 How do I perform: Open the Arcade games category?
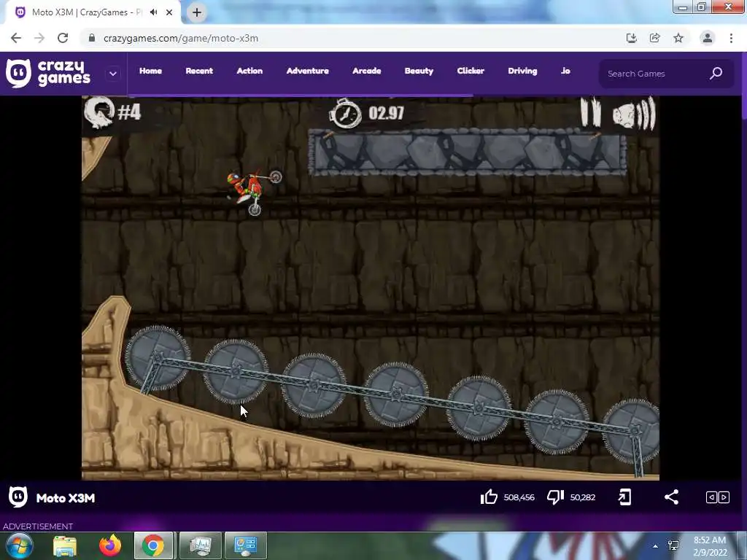coord(367,71)
